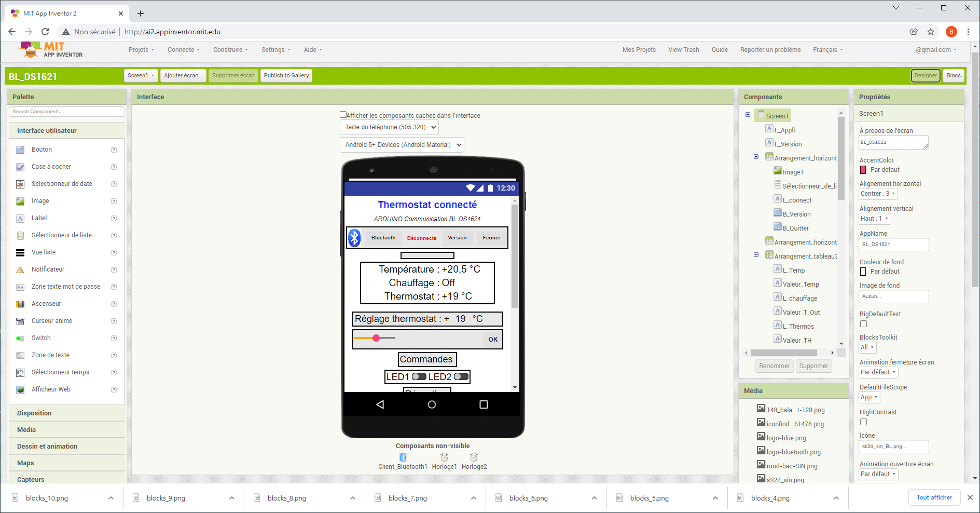The width and height of the screenshot is (980, 513).
Task: Pick the Sélectionneur de liste icon
Action: click(20, 236)
